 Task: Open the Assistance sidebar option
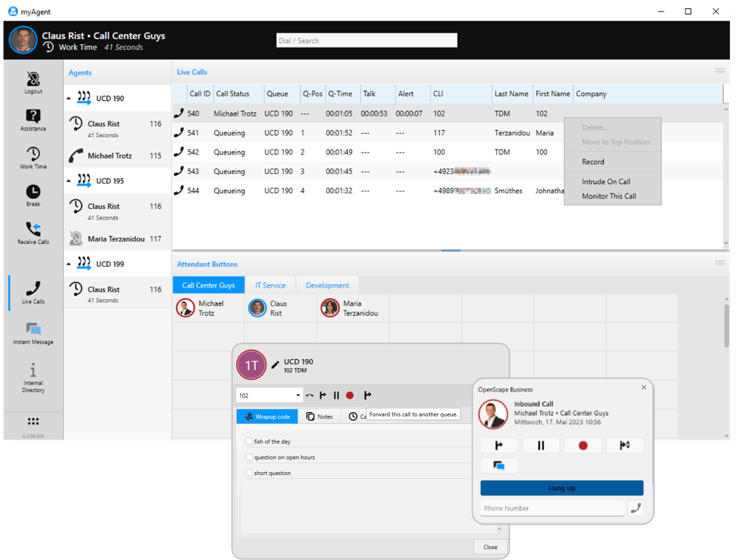tap(33, 120)
